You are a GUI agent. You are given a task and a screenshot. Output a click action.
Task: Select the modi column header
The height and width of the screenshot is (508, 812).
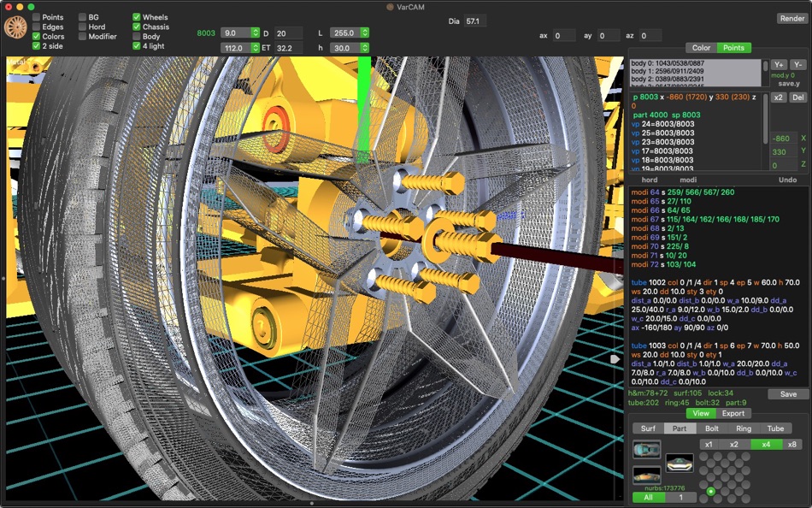(x=688, y=180)
